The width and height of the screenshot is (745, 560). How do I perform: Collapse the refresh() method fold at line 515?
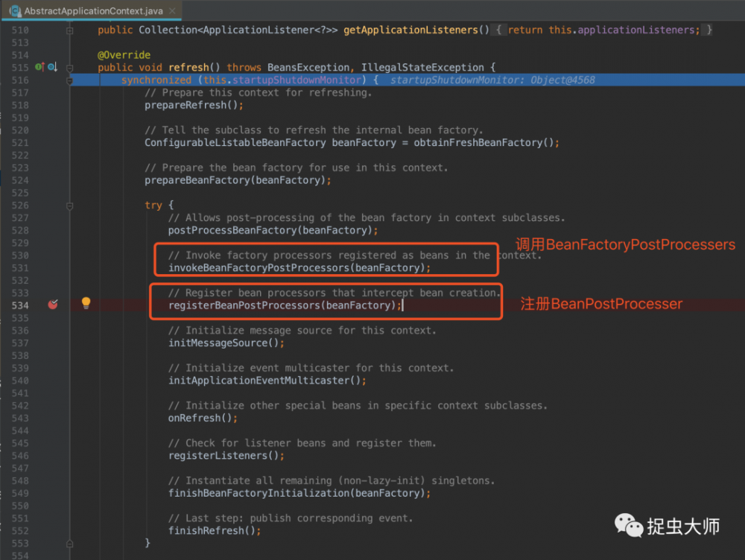point(70,68)
